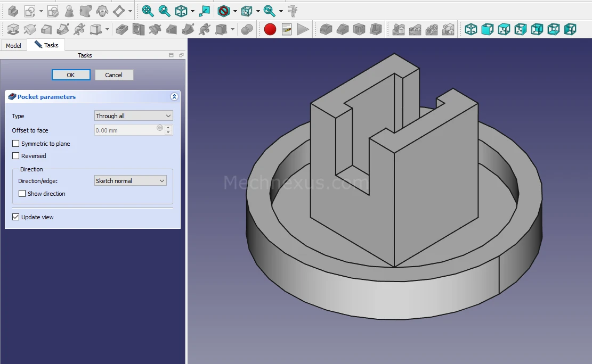Select the Pad tool icon
Image resolution: width=592 pixels, height=364 pixels.
[x=13, y=29]
